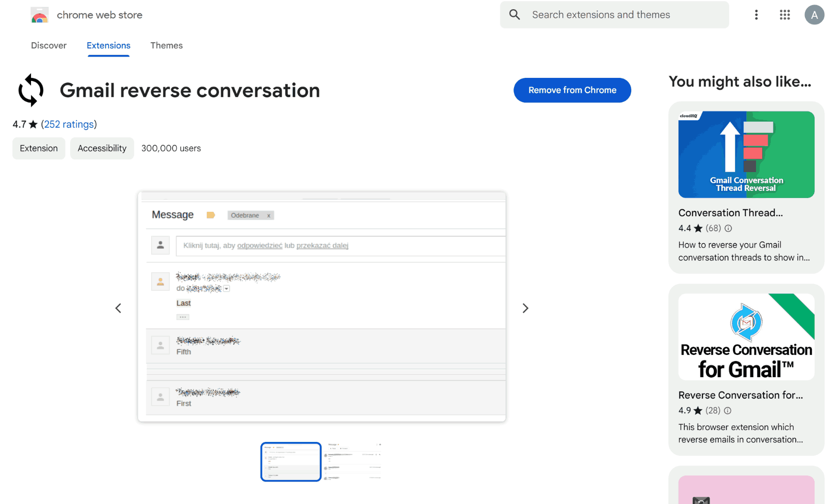
Task: Click the Gmail reverse conversation extension icon
Action: point(31,90)
